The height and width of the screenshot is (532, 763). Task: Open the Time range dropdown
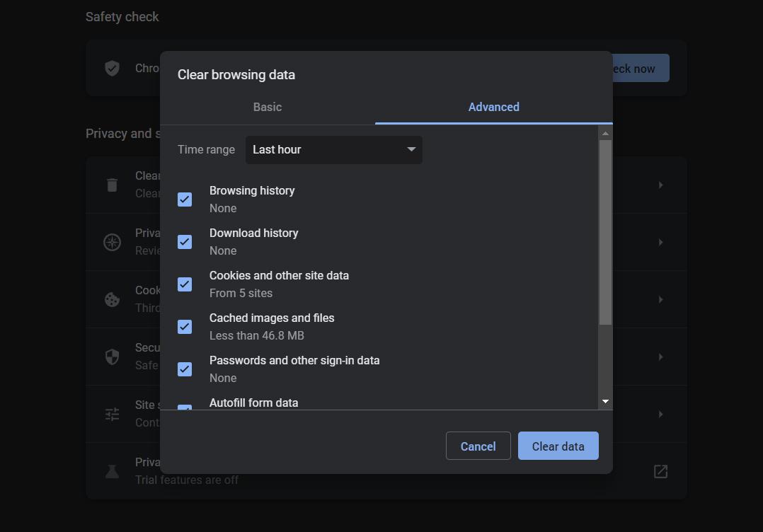point(333,149)
